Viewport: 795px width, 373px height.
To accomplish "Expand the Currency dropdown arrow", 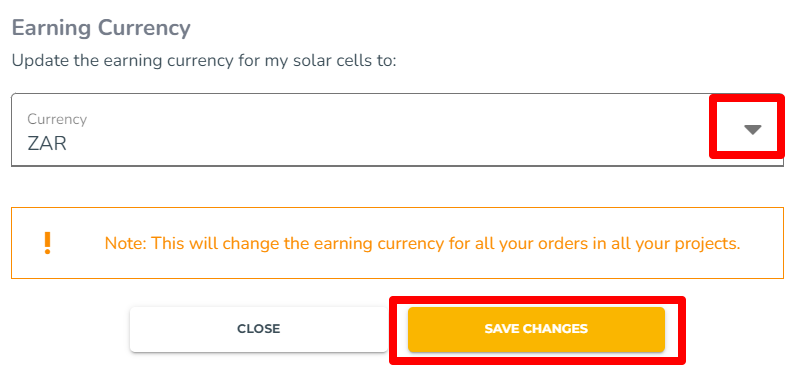I will point(752,130).
